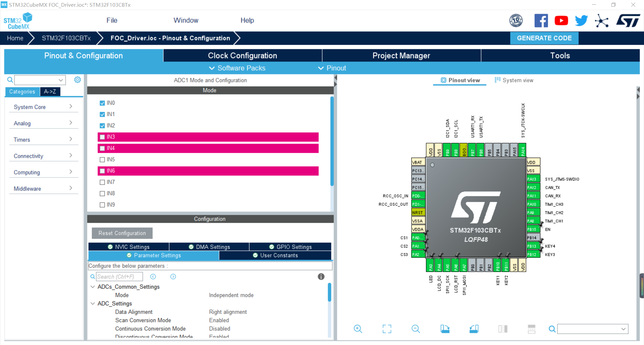Go to STM32F103CBTx breadcrumb

[x=66, y=38]
